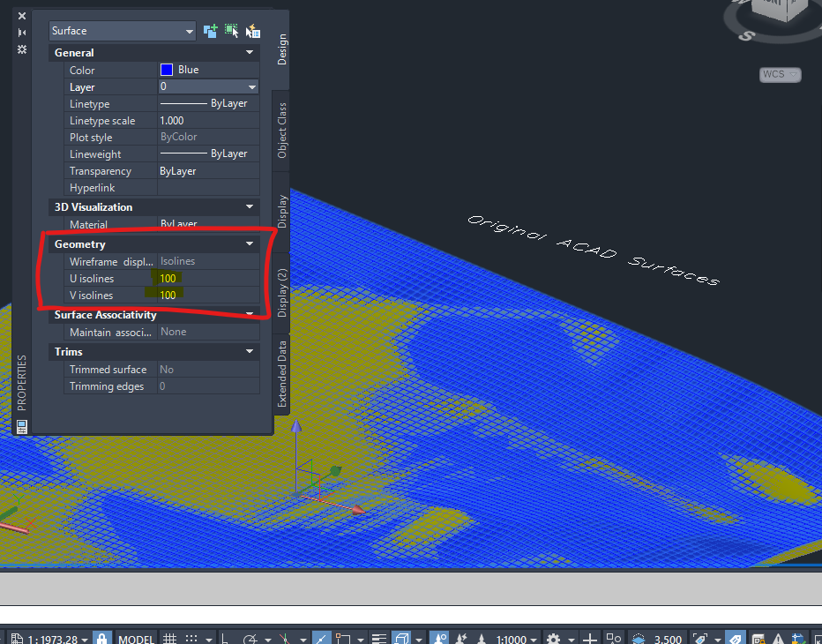Switch to the Display tab
The width and height of the screenshot is (822, 644).
[x=282, y=212]
